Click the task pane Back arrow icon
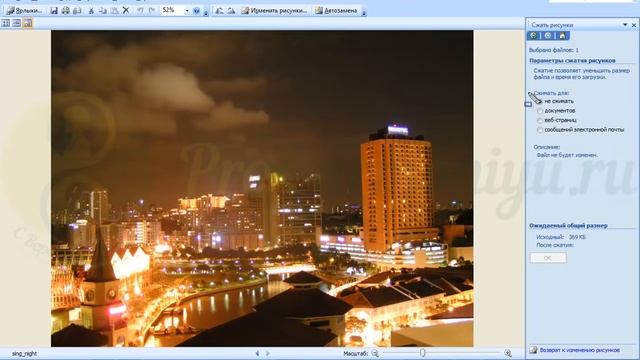 pyautogui.click(x=533, y=36)
